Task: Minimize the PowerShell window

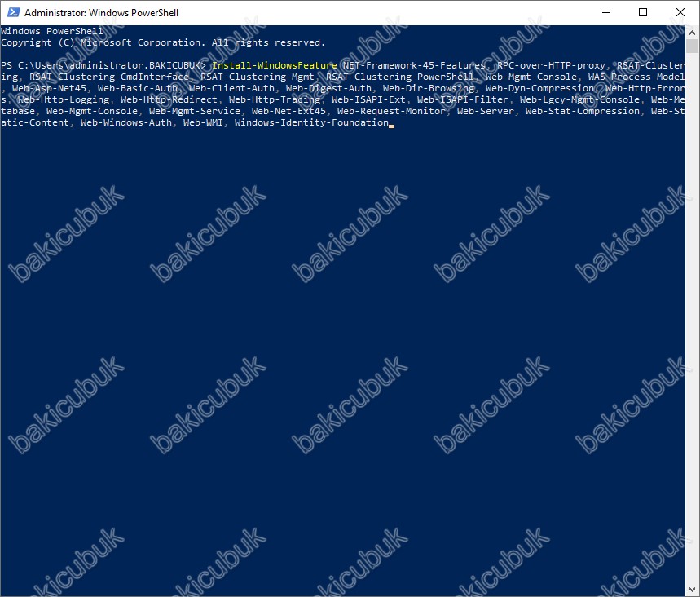Action: coord(606,12)
